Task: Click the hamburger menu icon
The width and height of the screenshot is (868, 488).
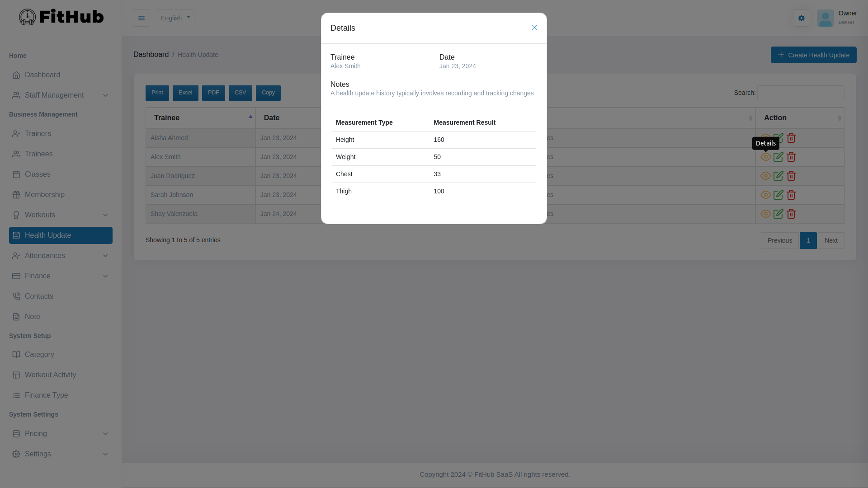Action: point(141,18)
